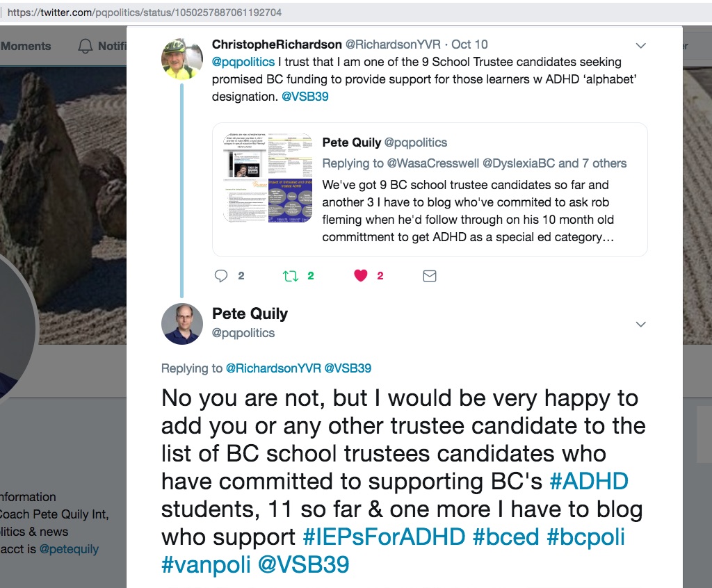Like ChristopheRichardson's tweet with the heart
The width and height of the screenshot is (712, 588).
(360, 276)
